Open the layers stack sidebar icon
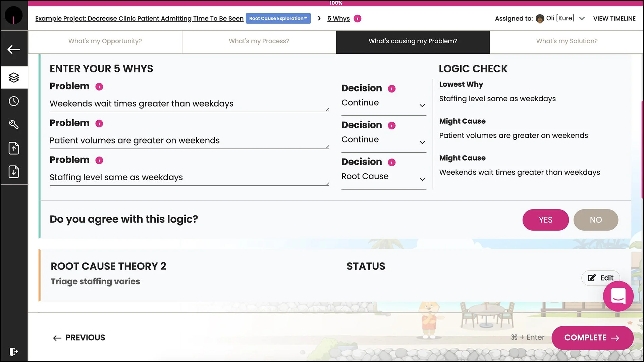 (14, 77)
